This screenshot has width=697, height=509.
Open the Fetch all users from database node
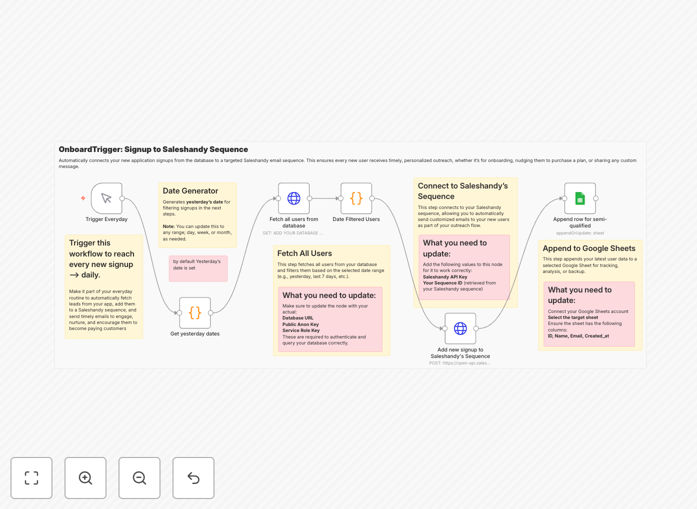294,198
